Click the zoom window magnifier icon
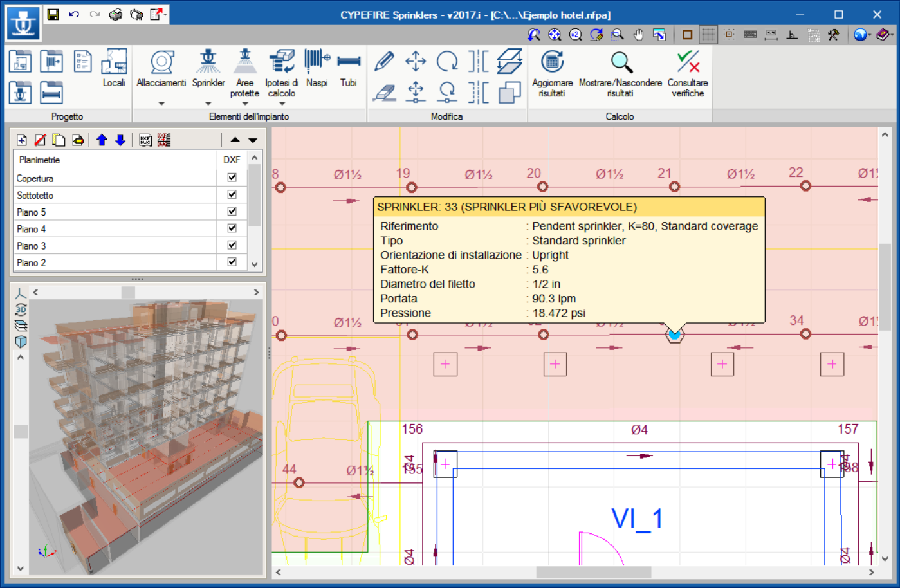 618,35
